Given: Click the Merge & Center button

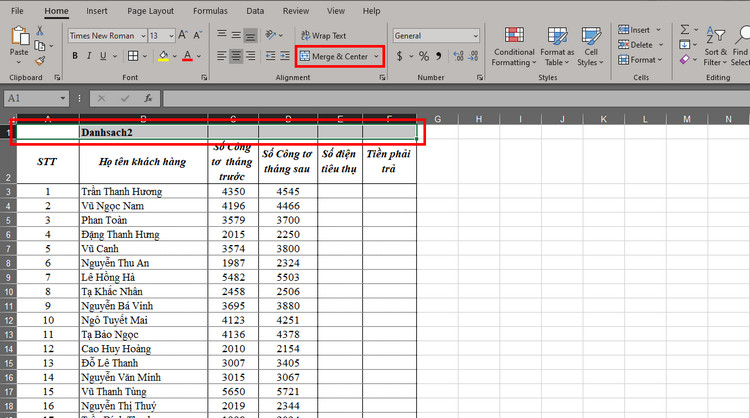Looking at the screenshot, I should tap(334, 56).
